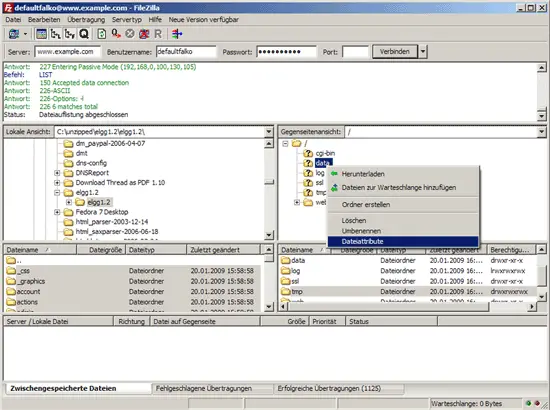This screenshot has width=550, height=410.
Task: Open Neue Version verfügbar menu
Action: coord(204,20)
